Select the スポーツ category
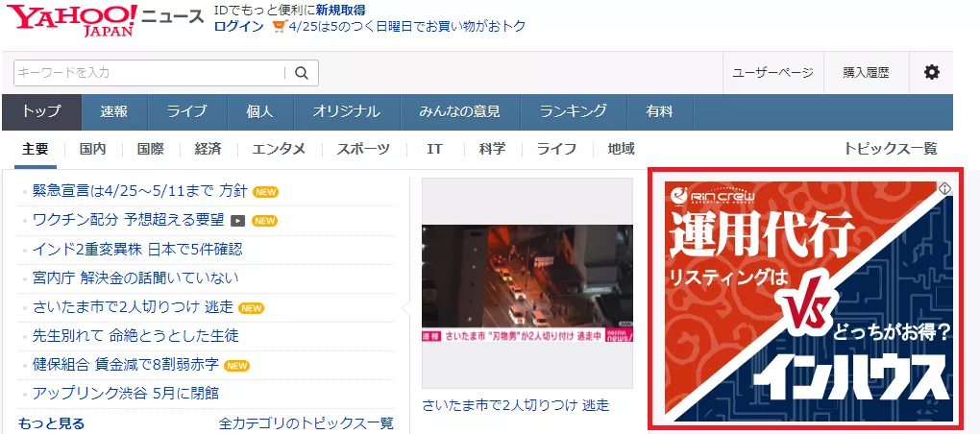This screenshot has height=434, width=980. 363,149
